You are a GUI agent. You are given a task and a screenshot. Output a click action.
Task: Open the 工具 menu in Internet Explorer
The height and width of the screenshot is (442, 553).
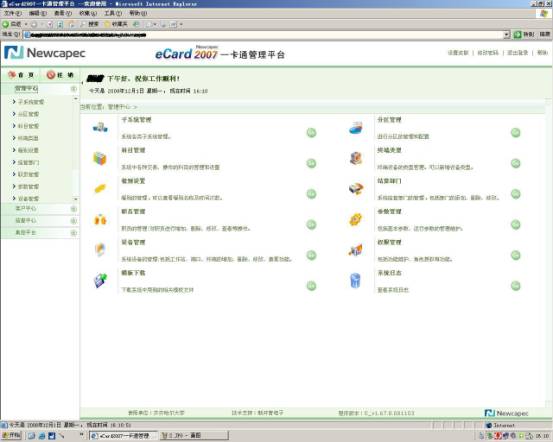click(x=113, y=13)
